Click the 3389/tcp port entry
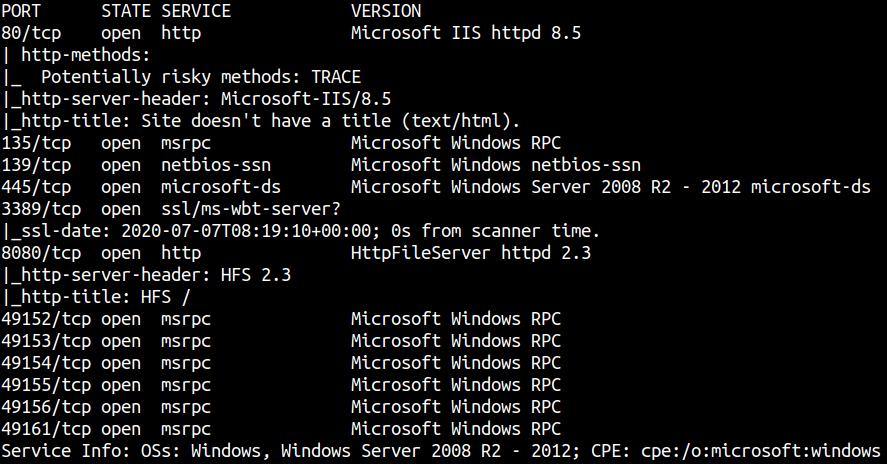The height and width of the screenshot is (464, 887). 41,209
